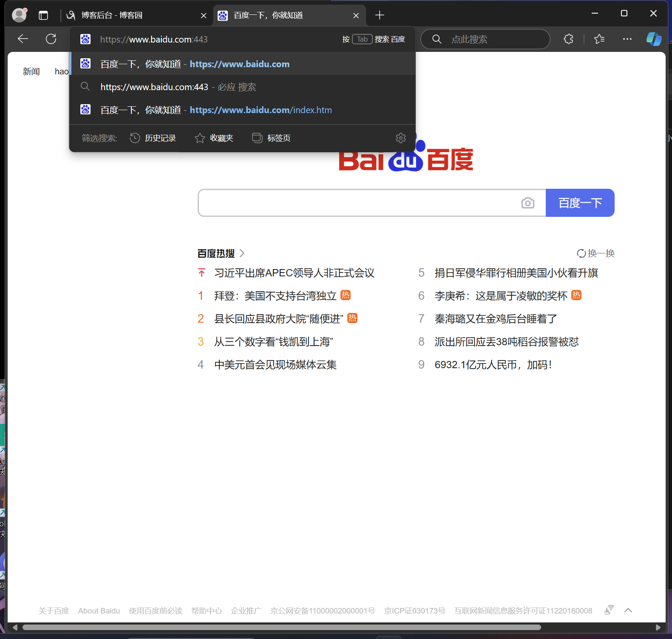Viewport: 672px width, 639px height.
Task: Click the 百度一下 search button
Action: point(580,203)
